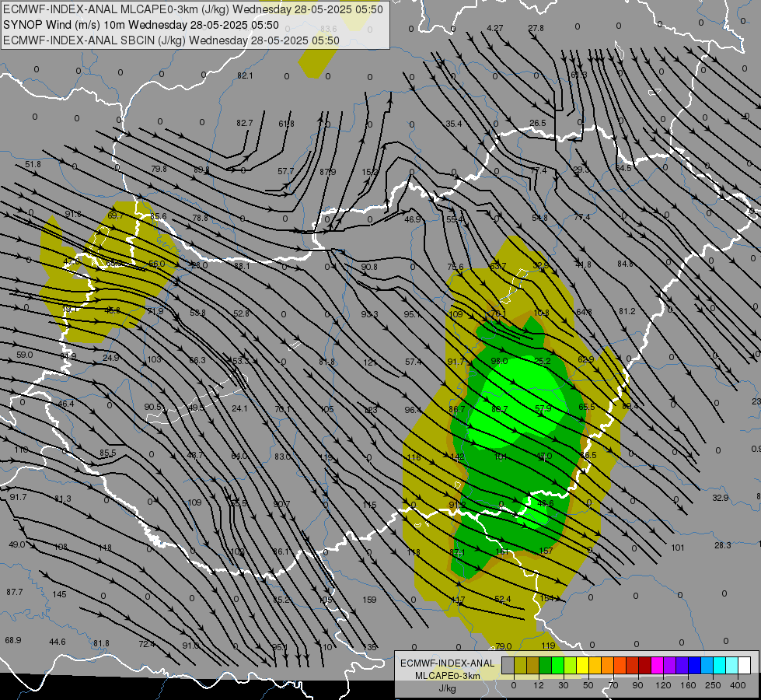
Task: Click the legend tick label 250
Action: 713,685
